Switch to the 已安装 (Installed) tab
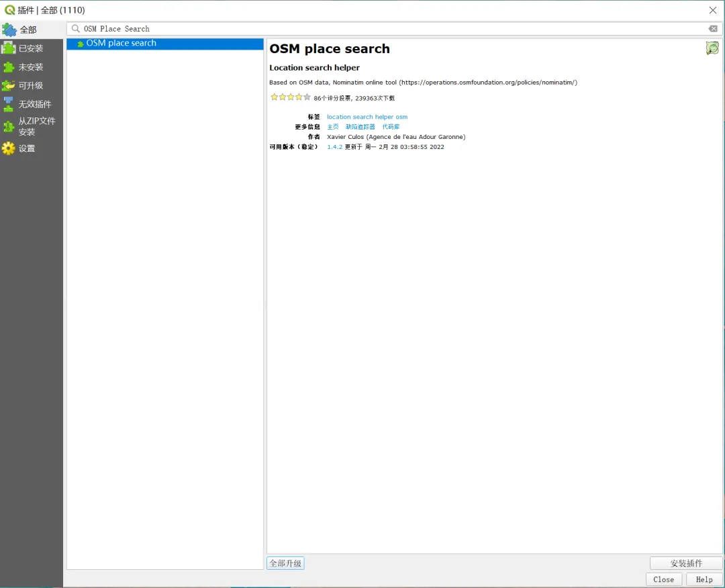Screen dimensions: 725x588 pyautogui.click(x=32, y=48)
